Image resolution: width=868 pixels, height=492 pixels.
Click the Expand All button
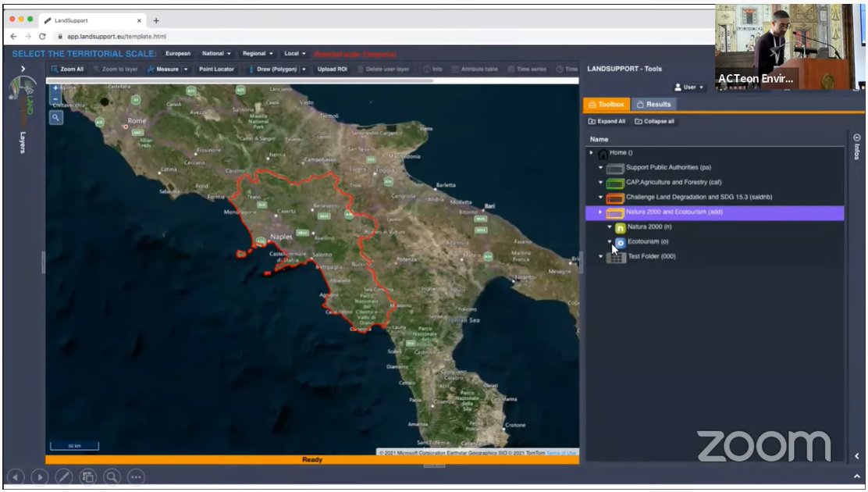[x=607, y=121]
